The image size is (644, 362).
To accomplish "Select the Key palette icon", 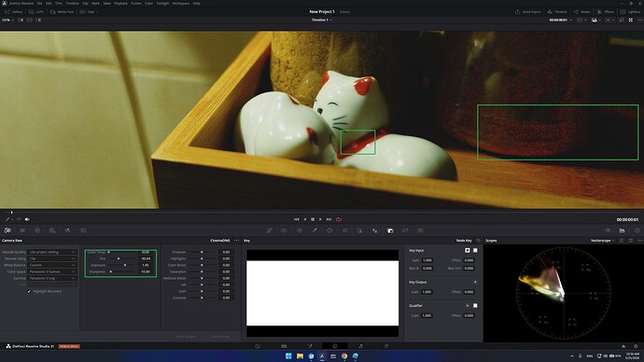I will click(x=390, y=230).
